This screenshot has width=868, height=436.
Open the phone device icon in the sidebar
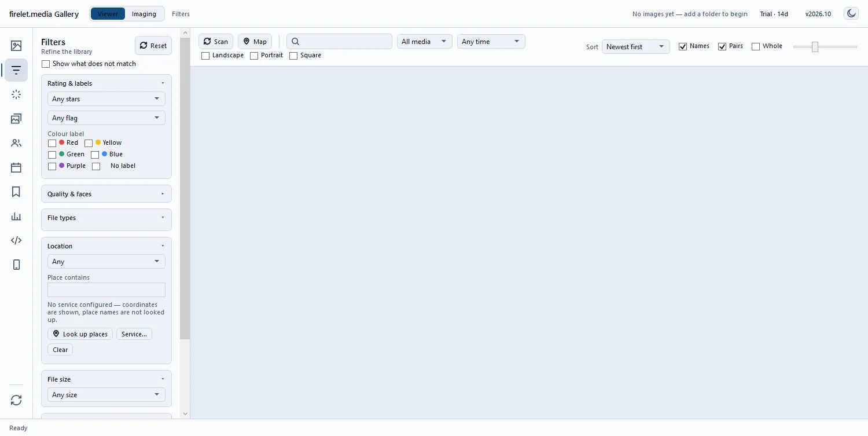coord(16,265)
